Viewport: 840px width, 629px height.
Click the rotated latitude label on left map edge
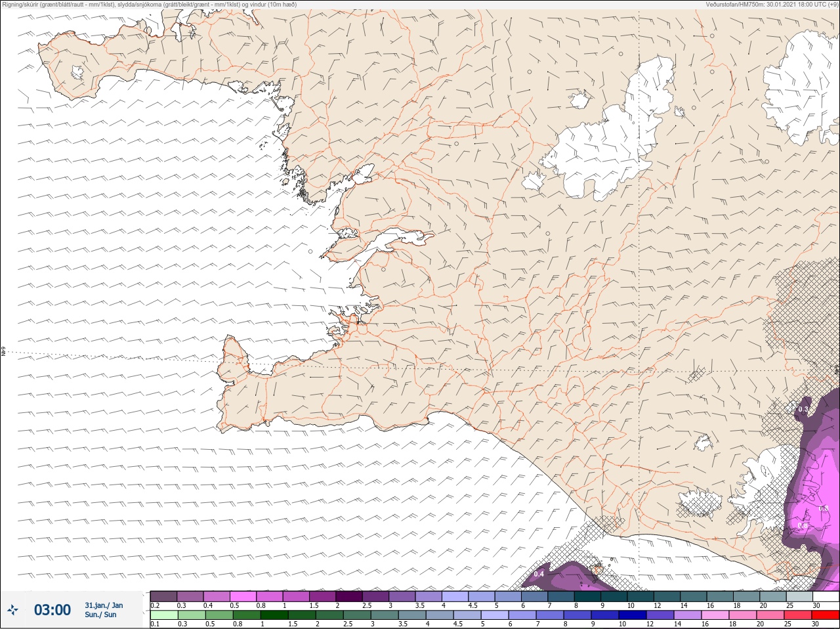coord(3,352)
